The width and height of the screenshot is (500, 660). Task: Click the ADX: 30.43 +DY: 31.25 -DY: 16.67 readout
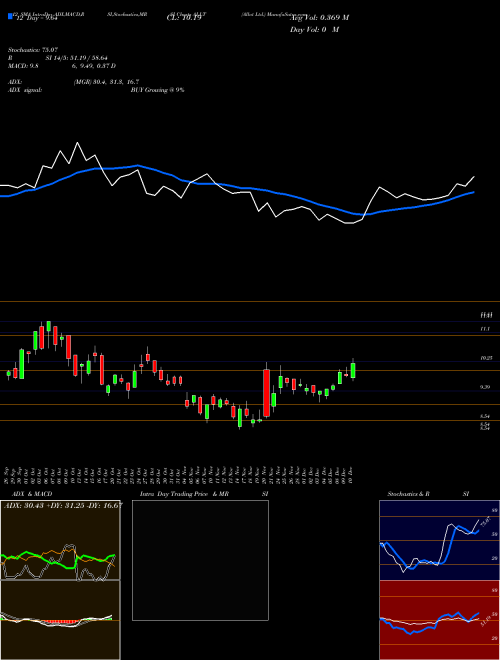(63, 505)
